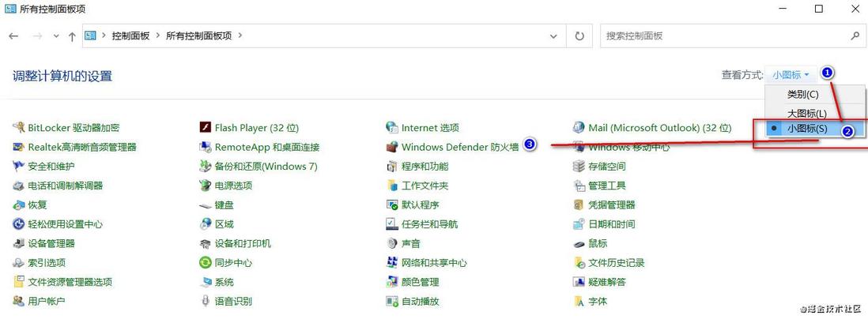
Task: Click the 电话和调制解调器 icon
Action: click(19, 186)
